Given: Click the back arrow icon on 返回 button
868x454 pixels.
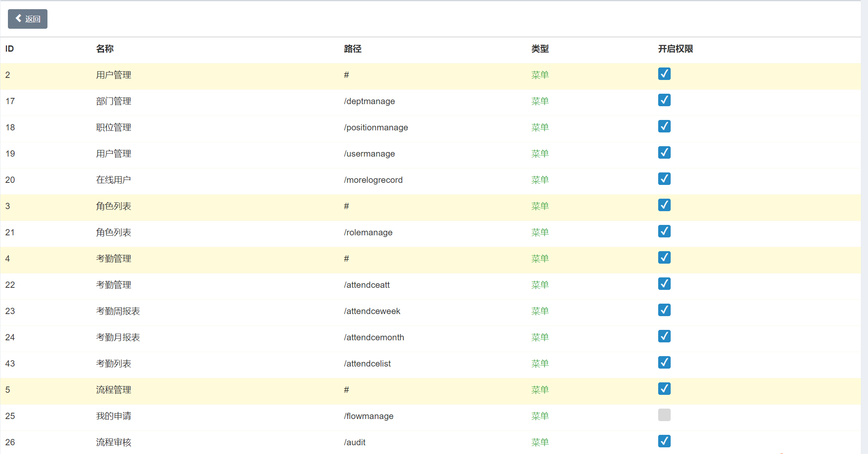Looking at the screenshot, I should pos(18,18).
